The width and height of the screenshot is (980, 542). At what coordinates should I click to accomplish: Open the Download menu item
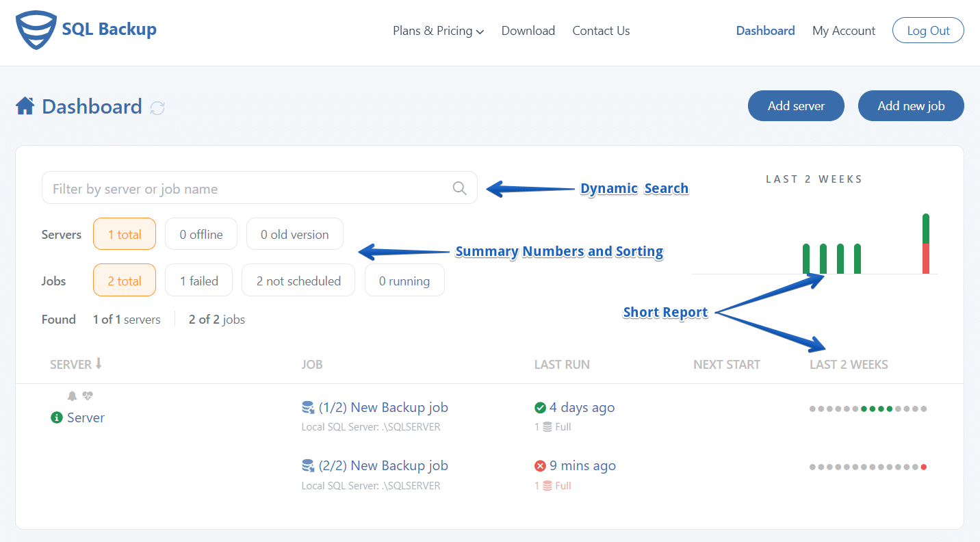(x=528, y=31)
